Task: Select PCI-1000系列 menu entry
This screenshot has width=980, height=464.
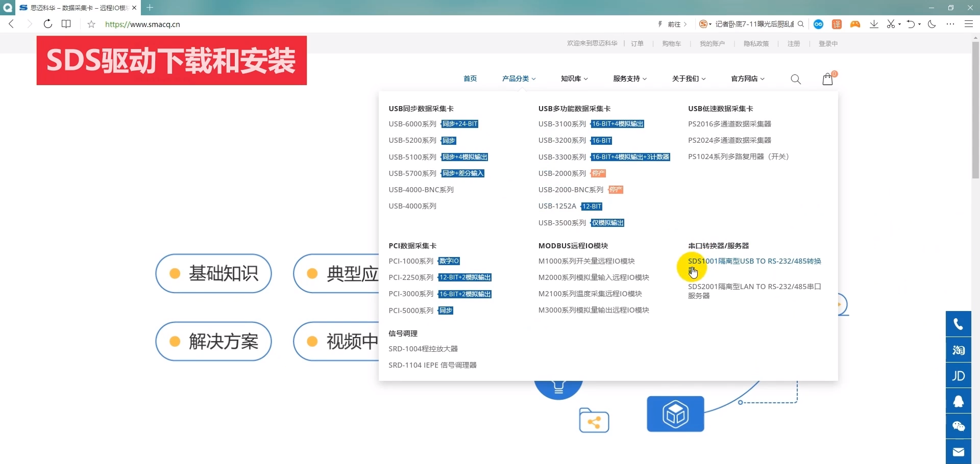Action: click(411, 261)
